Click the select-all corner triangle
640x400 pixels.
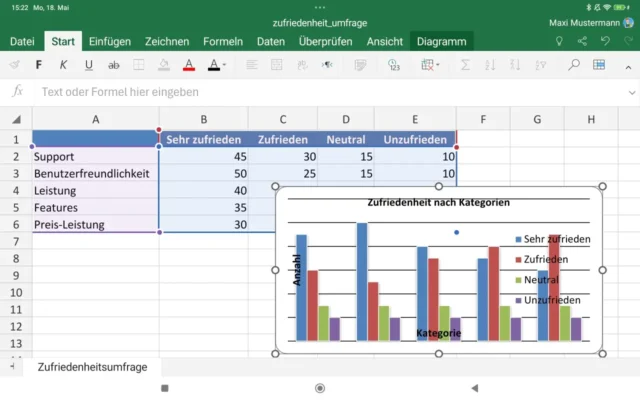point(16,119)
